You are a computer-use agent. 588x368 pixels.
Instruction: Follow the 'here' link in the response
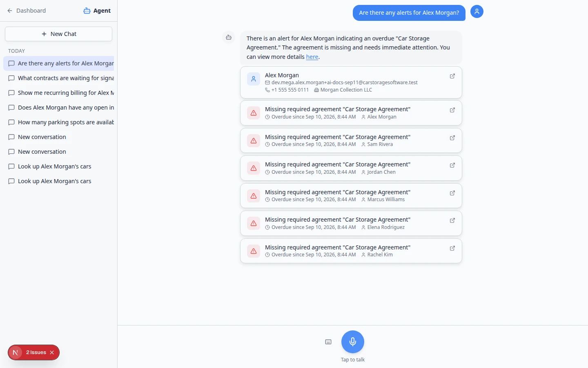point(312,57)
